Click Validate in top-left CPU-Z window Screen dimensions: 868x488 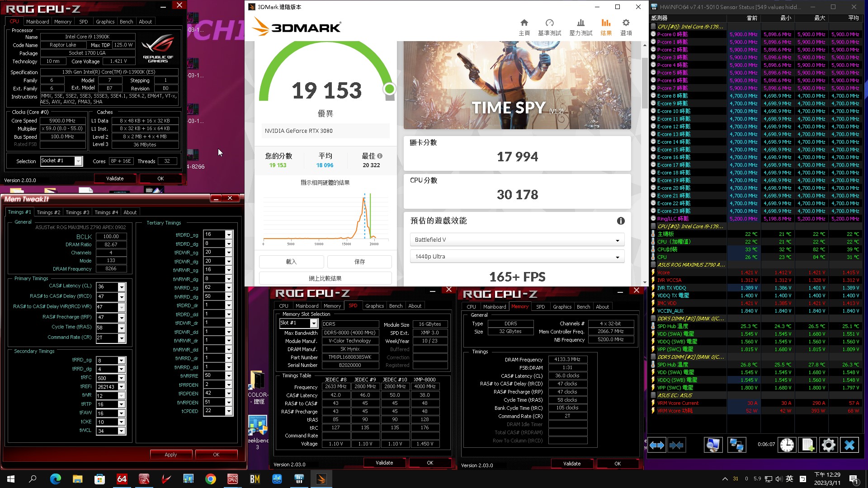(x=115, y=178)
